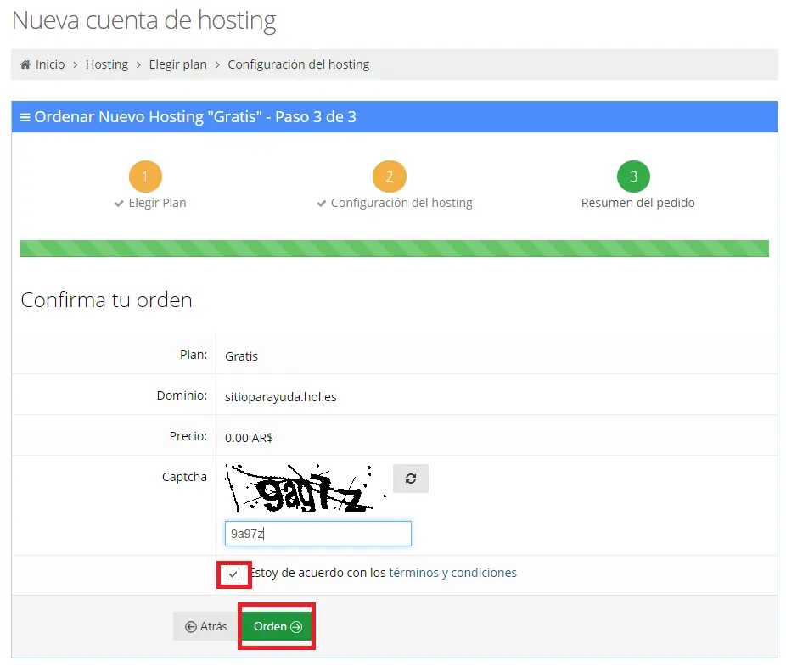
Task: Refresh the captcha image
Action: pos(411,479)
